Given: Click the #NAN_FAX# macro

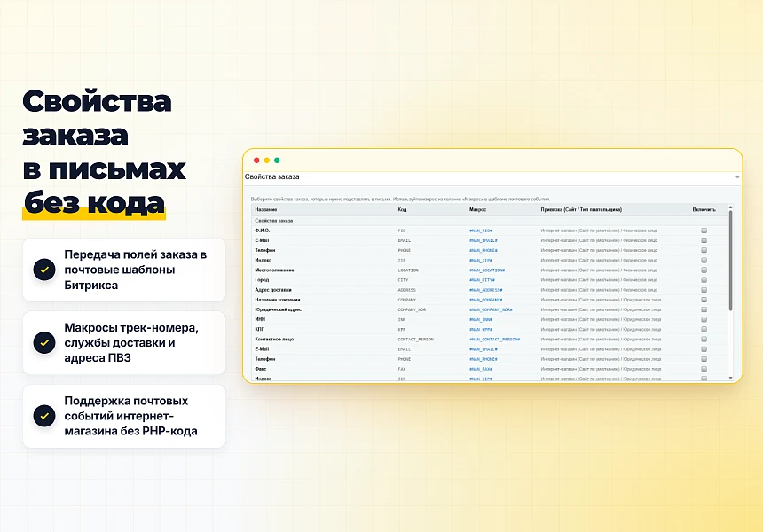Looking at the screenshot, I should pos(481,369).
